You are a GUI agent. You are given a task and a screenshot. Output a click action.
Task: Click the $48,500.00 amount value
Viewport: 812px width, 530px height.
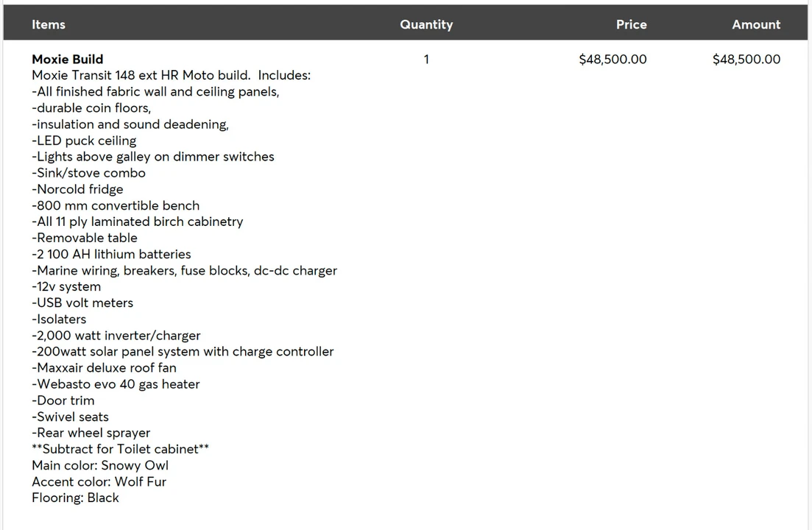(x=746, y=59)
